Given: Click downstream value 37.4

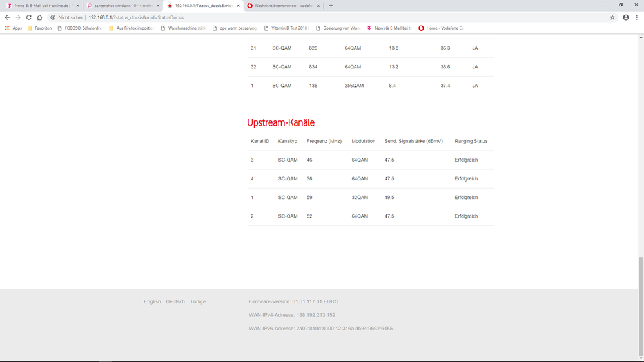Looking at the screenshot, I should coord(445,86).
